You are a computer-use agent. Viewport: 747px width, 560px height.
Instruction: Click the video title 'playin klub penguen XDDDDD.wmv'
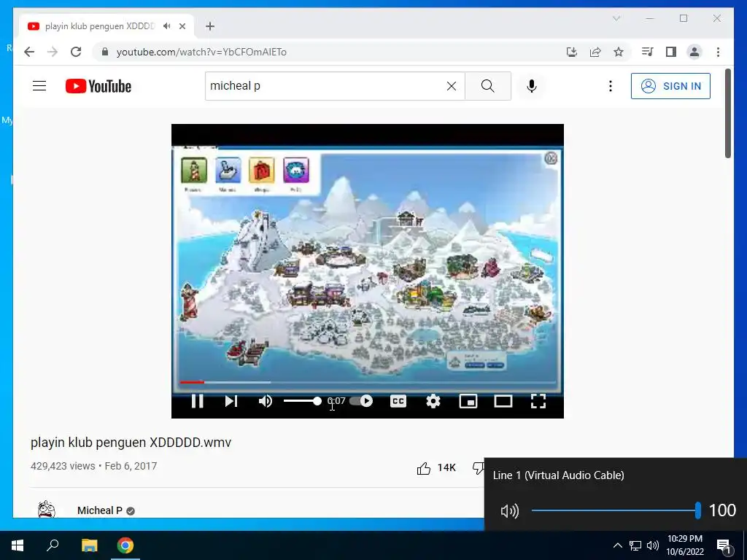(131, 443)
